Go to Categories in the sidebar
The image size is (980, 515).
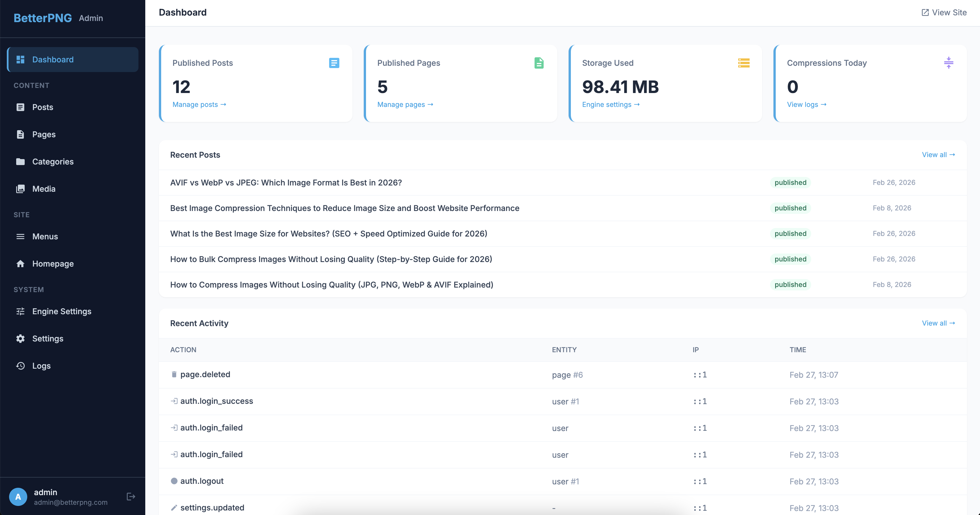tap(52, 162)
